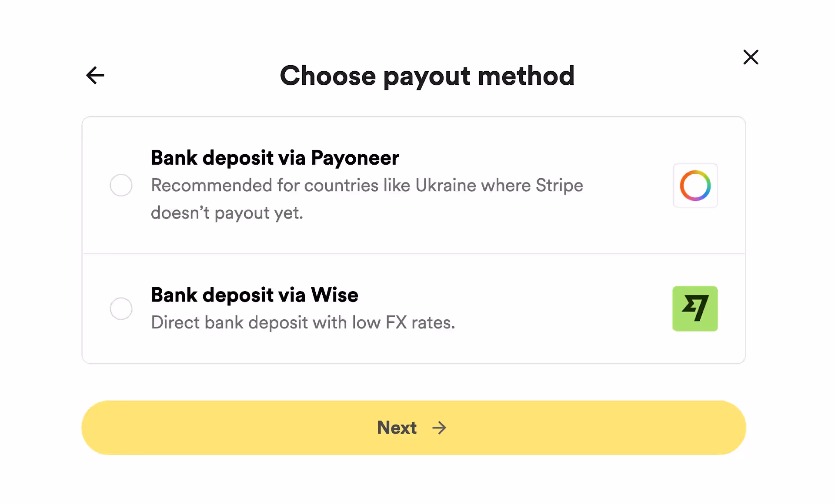Click the arrow inside the Next button

439,428
